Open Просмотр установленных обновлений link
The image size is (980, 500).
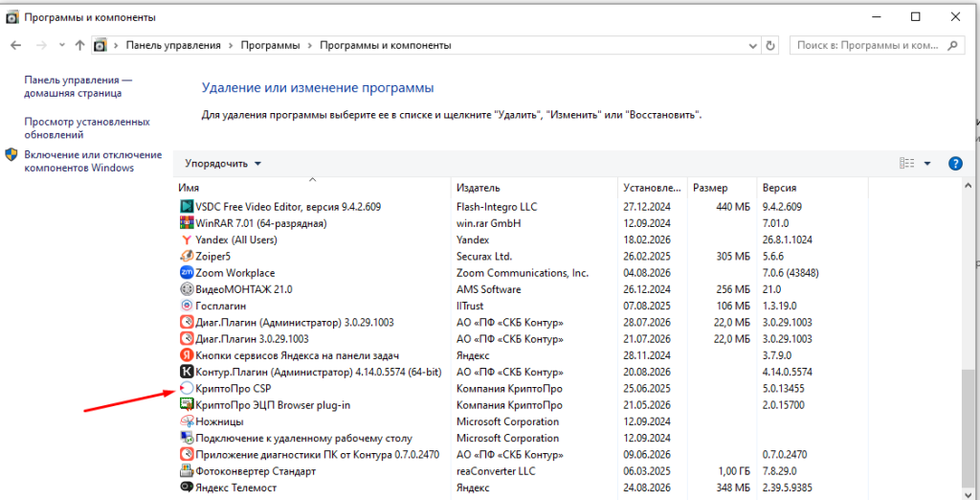pos(87,127)
